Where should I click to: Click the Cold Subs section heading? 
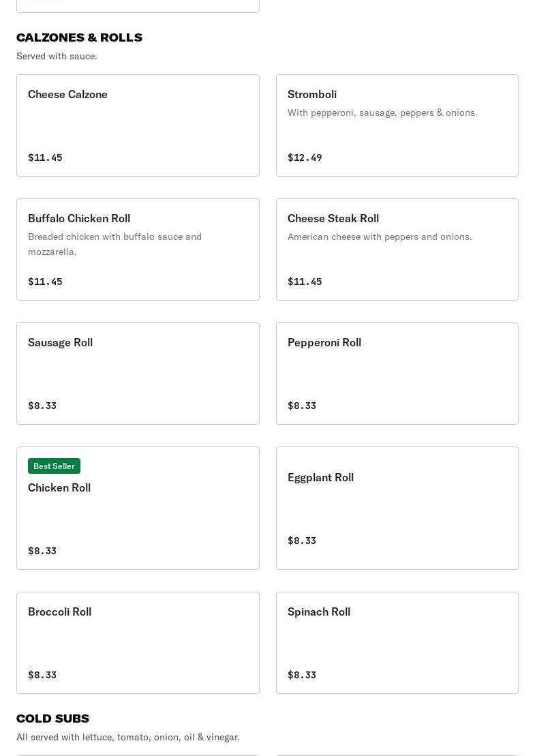pos(52,719)
